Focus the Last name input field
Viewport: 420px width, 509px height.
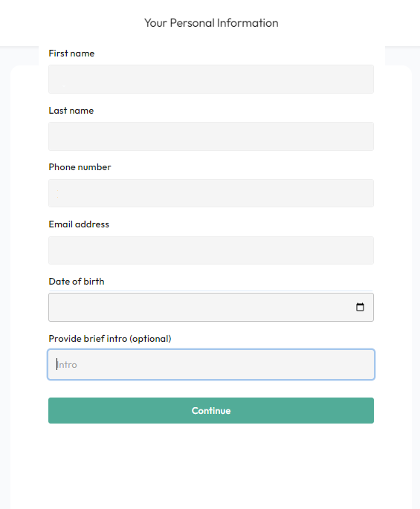pos(211,136)
